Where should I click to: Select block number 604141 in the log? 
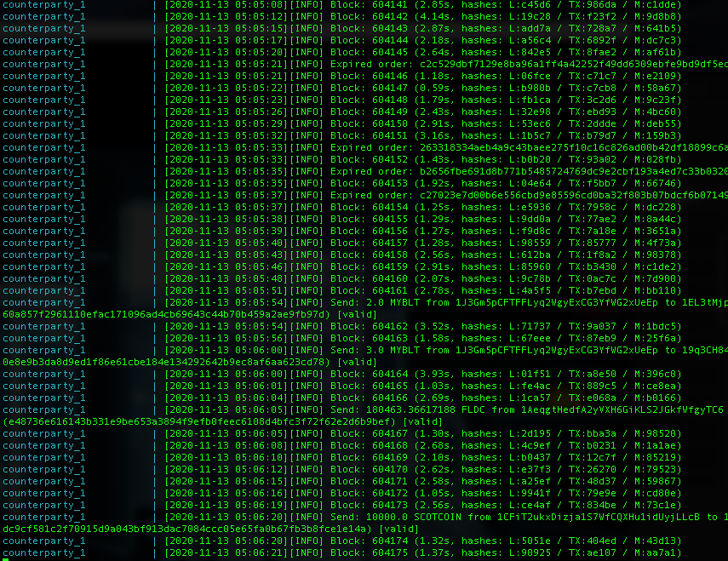click(389, 4)
